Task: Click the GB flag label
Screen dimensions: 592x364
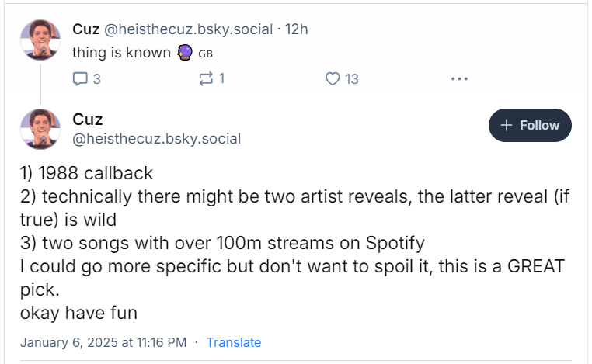Action: pos(206,54)
